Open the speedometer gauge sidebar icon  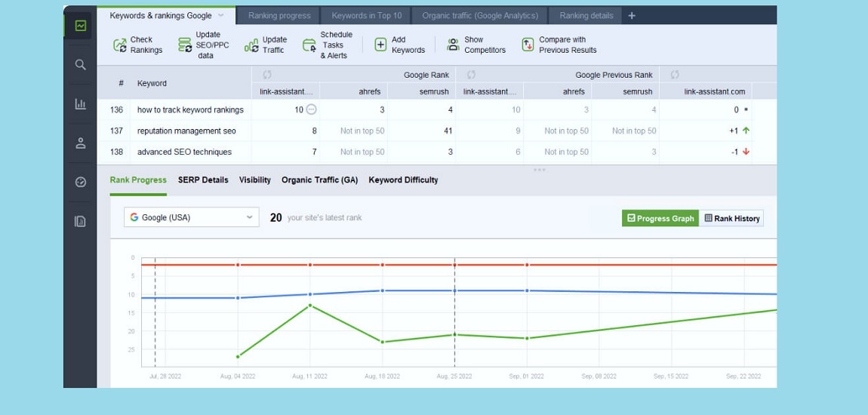(x=81, y=182)
